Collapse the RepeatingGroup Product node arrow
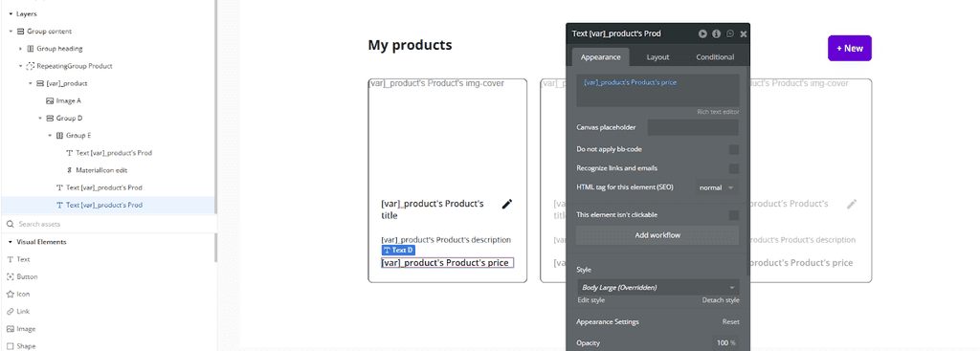980x351 pixels. click(21, 66)
